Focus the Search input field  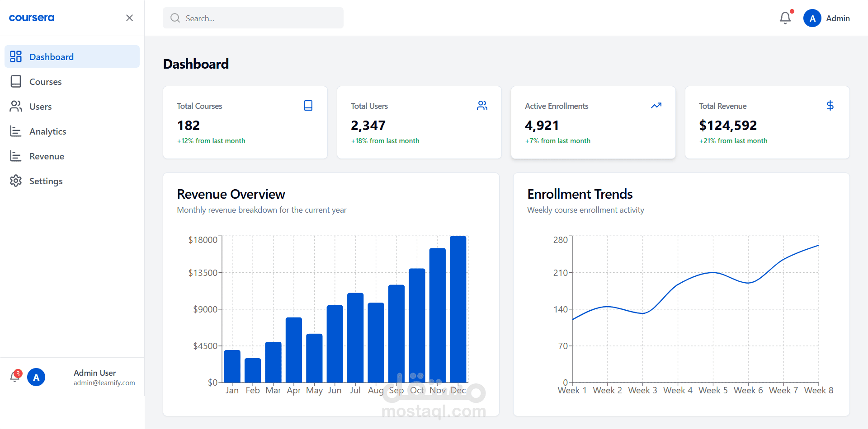[x=253, y=18]
